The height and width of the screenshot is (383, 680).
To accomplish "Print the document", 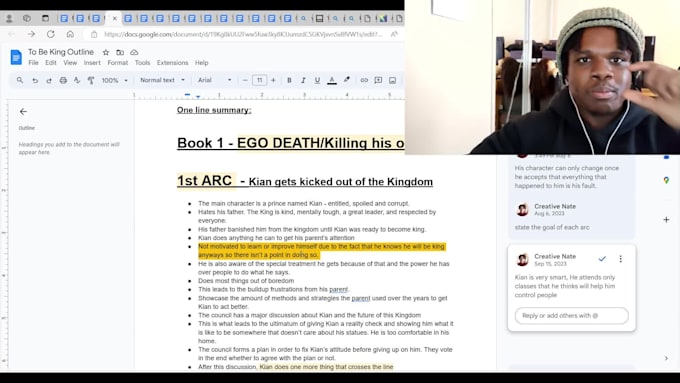I will [63, 80].
